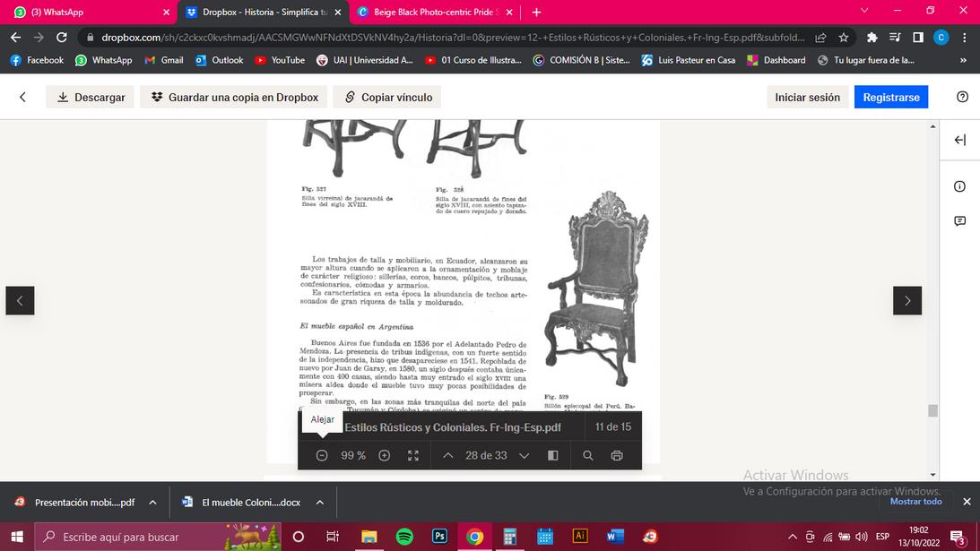Bookmark this page with star icon
Viewport: 980px width, 551px height.
[844, 38]
